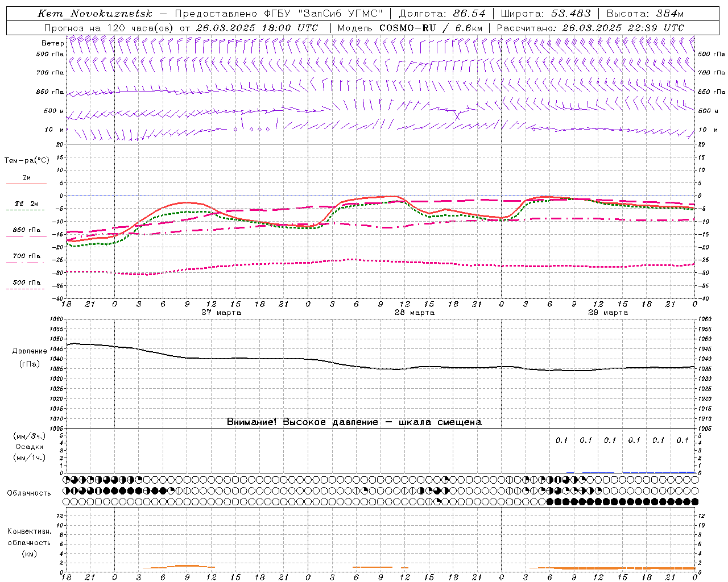Click the "(мм/3ч.)" precipitation unit label

coord(30,436)
